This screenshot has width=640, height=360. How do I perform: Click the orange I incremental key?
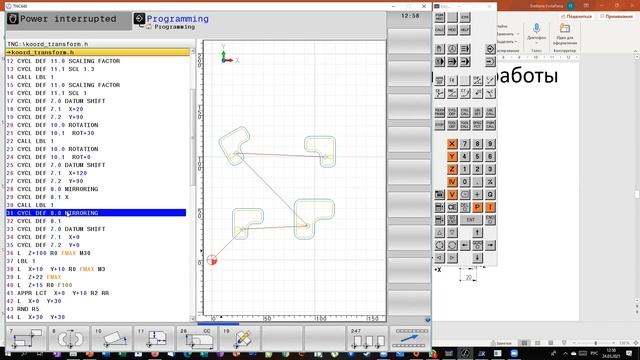[x=490, y=207]
